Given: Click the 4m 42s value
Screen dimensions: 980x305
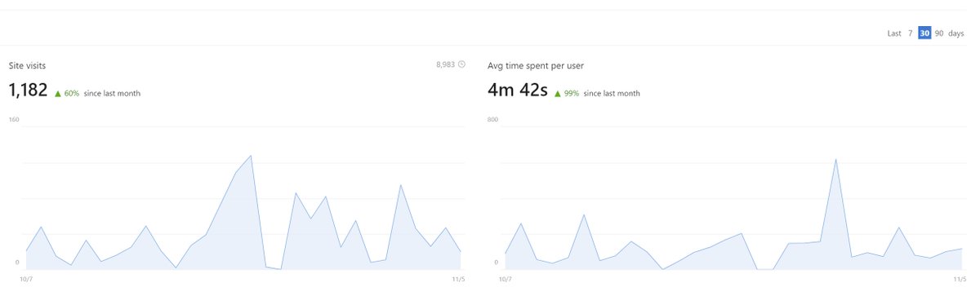Looking at the screenshot, I should 517,91.
